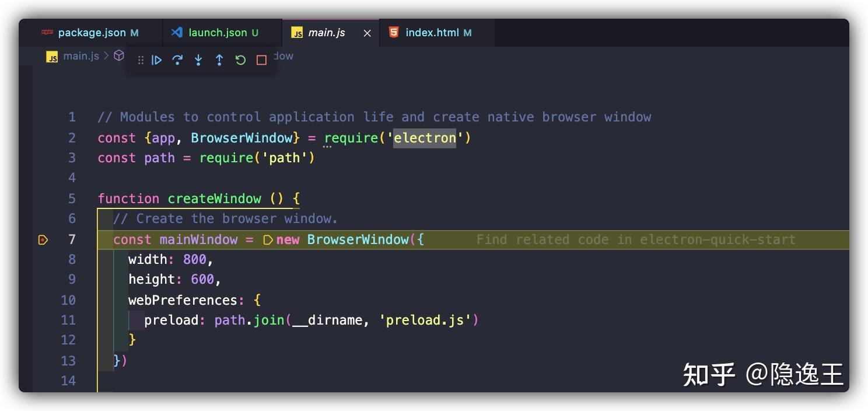Click the Step Out debug icon

tap(219, 60)
